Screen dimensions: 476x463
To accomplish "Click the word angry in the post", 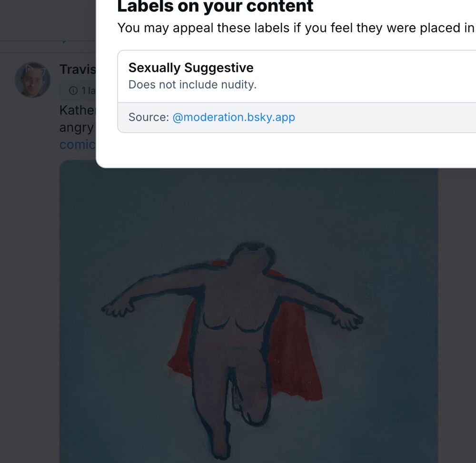I will [x=77, y=128].
